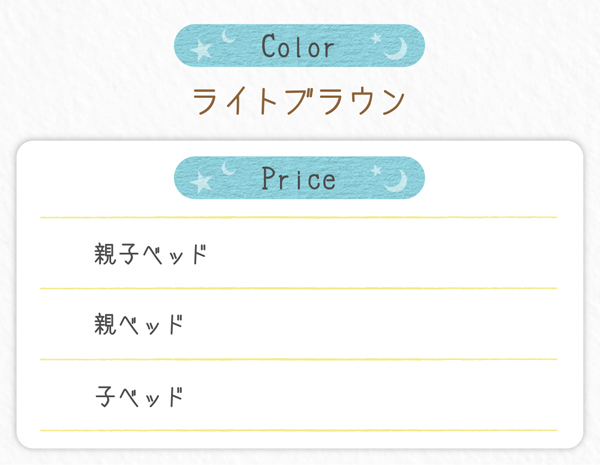Click the large crescent moon in Price banner
Screen dimensions: 600x465
[398, 180]
